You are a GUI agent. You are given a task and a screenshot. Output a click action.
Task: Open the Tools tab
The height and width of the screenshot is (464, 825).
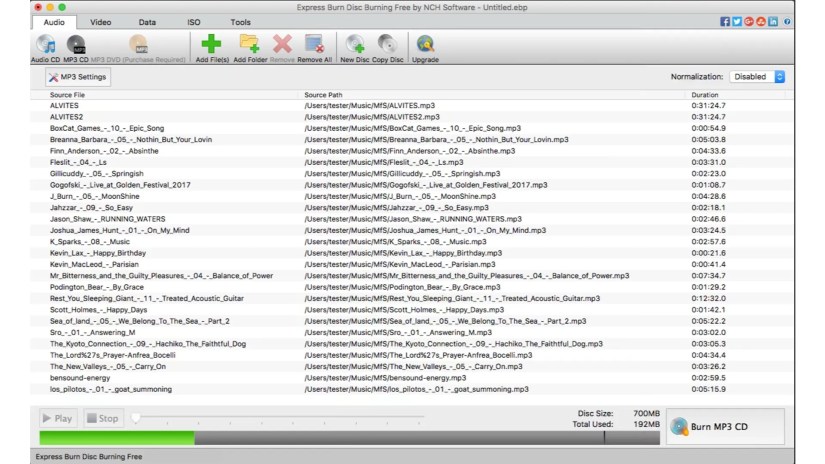coord(240,22)
